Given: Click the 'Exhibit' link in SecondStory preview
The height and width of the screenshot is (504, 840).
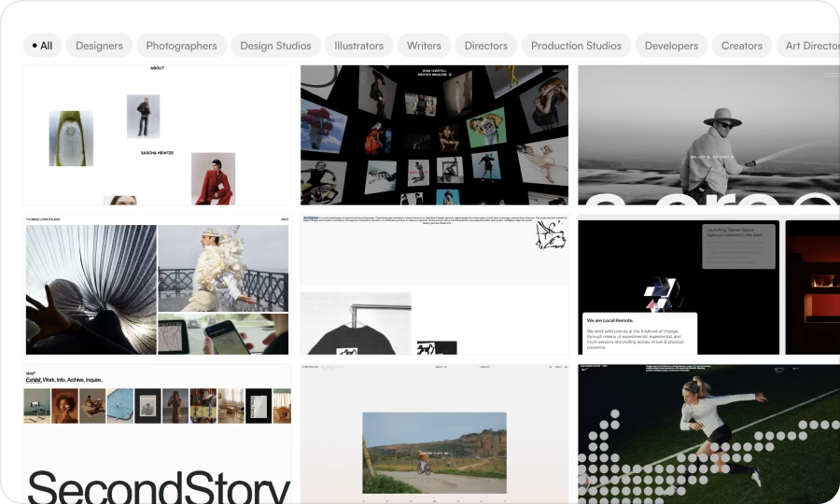Looking at the screenshot, I should click(34, 380).
